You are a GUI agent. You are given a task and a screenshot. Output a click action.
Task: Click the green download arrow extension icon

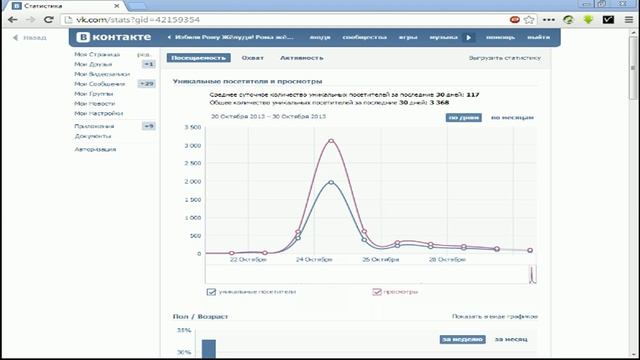coord(588,19)
